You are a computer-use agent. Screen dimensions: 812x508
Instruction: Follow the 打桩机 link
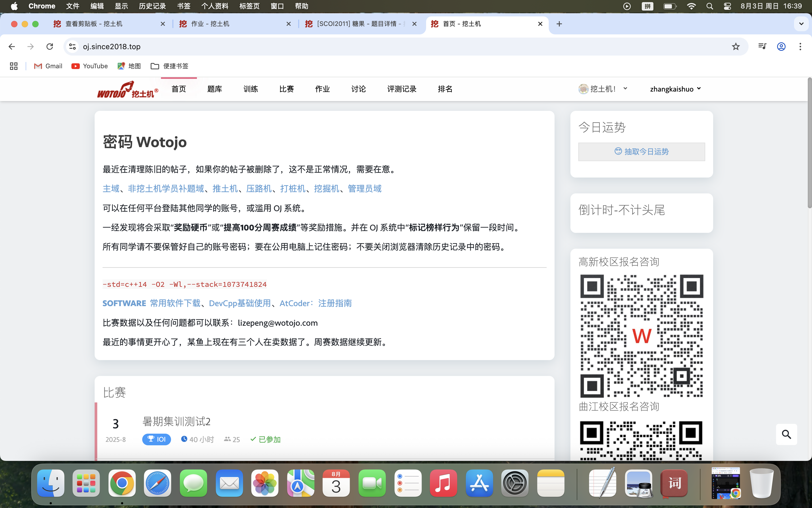293,188
